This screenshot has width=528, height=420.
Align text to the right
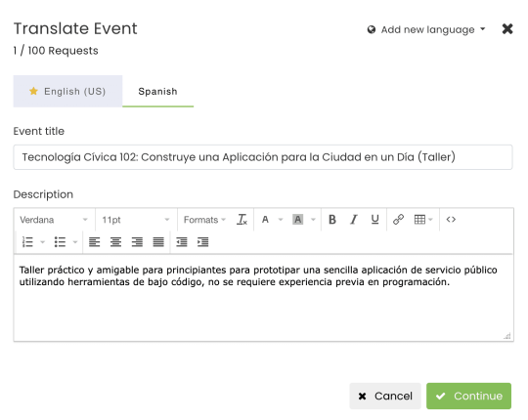137,242
